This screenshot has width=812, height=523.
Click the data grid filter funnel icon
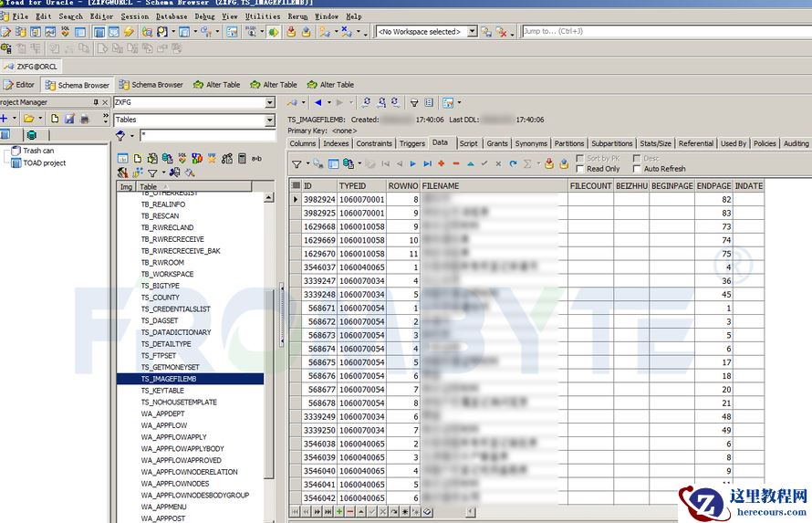pyautogui.click(x=297, y=164)
